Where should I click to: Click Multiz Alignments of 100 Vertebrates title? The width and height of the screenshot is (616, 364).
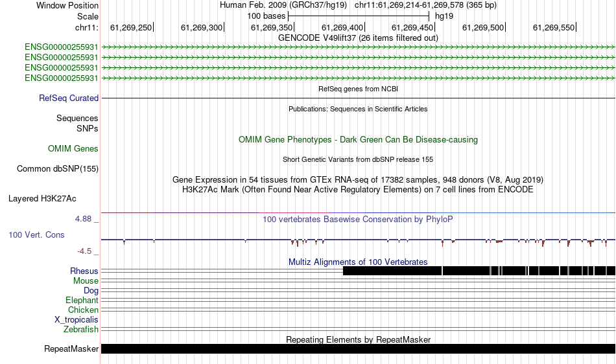click(358, 262)
